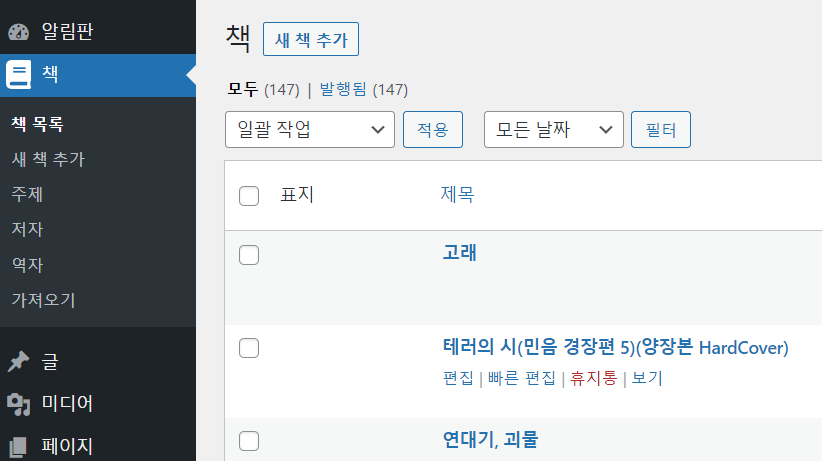The height and width of the screenshot is (461, 822).
Task: Click the media icon beside 미디어
Action: (x=19, y=404)
